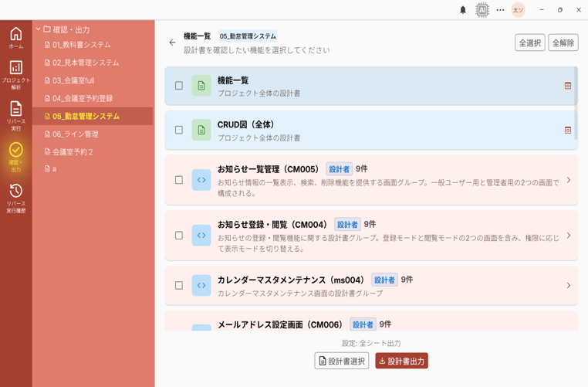588x387 pixels.
Task: Click the red 設計書出力 button
Action: point(401,361)
